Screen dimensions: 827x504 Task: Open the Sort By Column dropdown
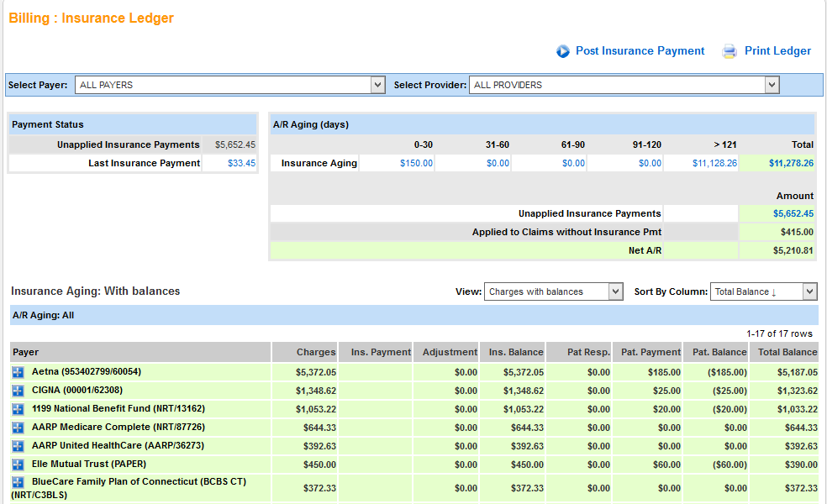(763, 291)
